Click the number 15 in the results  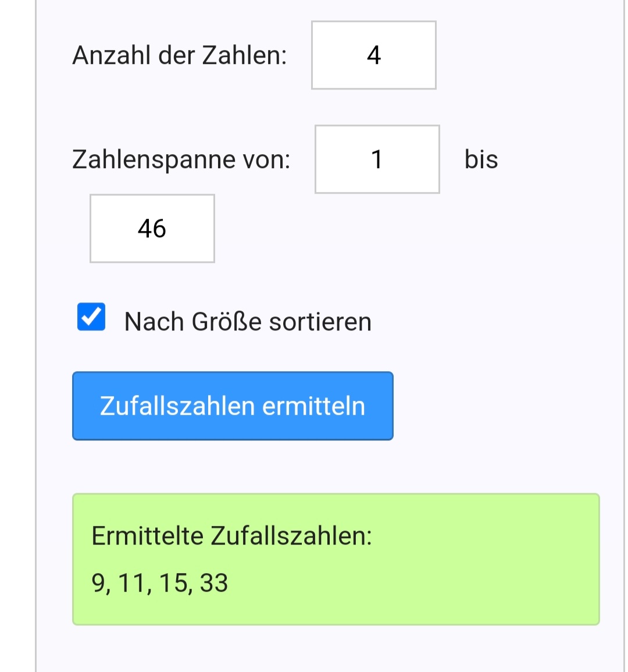173,582
